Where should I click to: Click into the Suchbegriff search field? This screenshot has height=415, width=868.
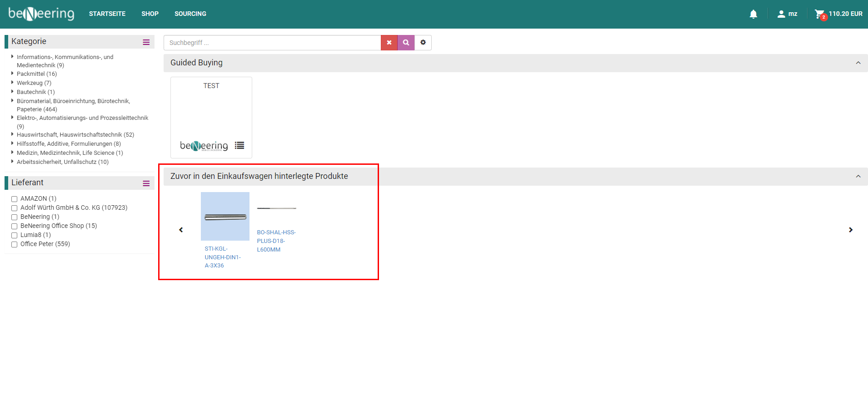tap(272, 43)
